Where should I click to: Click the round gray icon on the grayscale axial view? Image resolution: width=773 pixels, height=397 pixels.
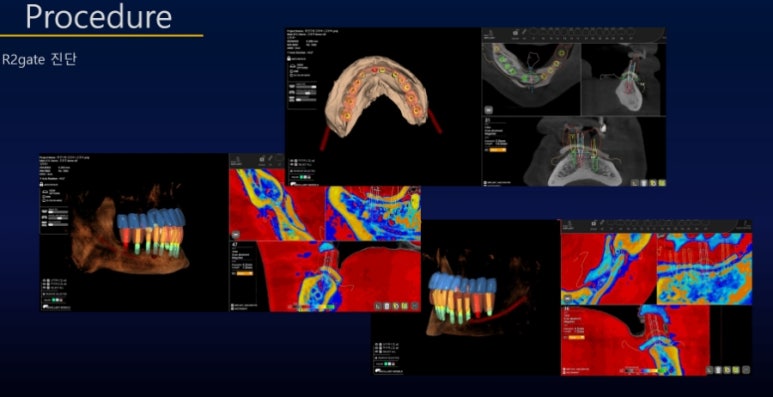tap(489, 109)
